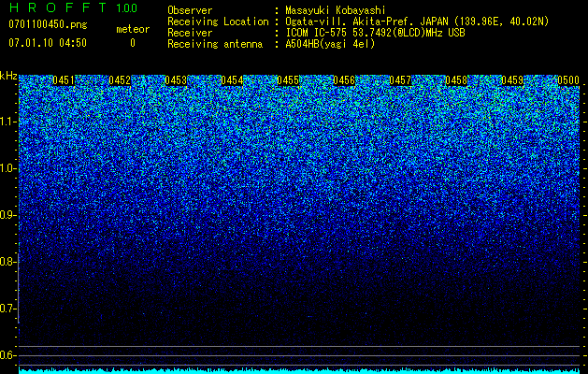
Task: Click the 0456 time marker
Action: point(344,80)
